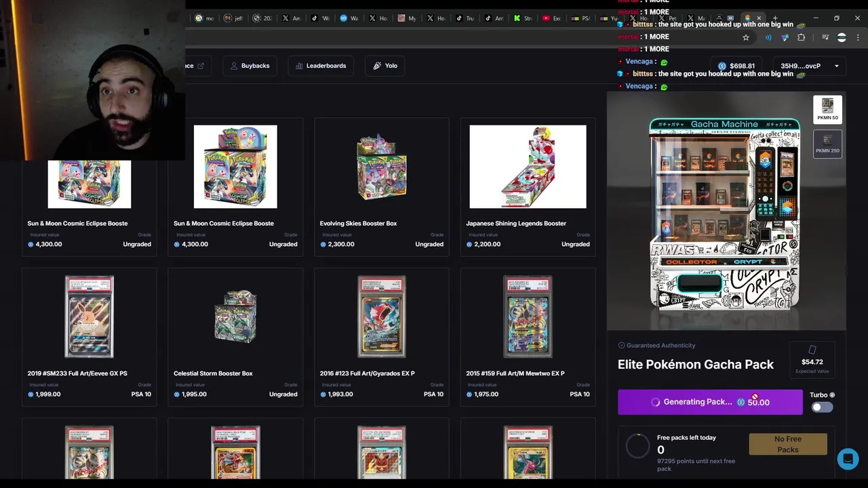The image size is (868, 488).
Task: Click '2019 #SM233 Full Art/Eevee GX' title
Action: pyautogui.click(x=77, y=373)
